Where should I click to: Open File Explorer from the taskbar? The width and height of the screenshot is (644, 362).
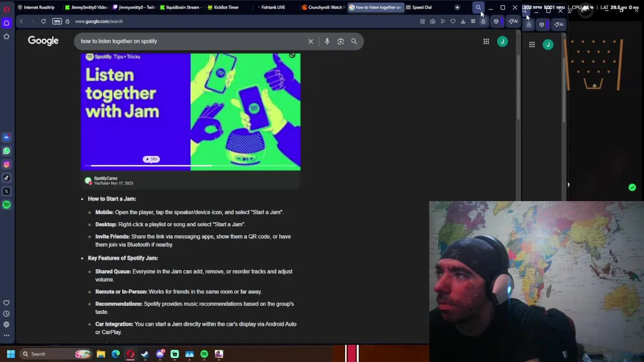pos(101,354)
